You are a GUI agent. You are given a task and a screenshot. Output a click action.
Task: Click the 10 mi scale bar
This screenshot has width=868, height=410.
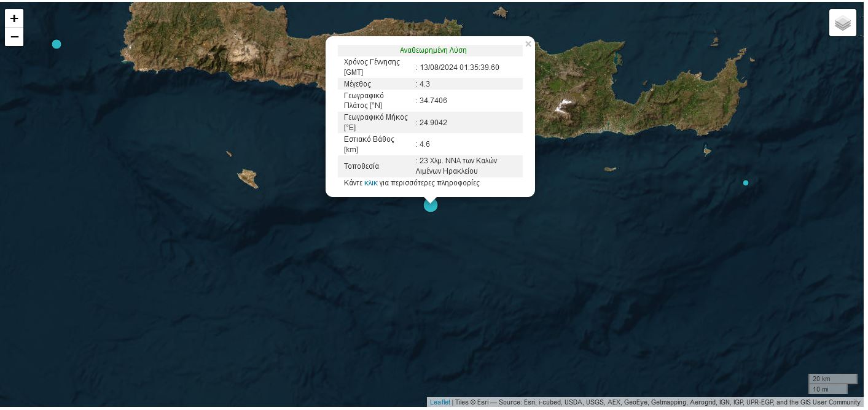pos(827,389)
